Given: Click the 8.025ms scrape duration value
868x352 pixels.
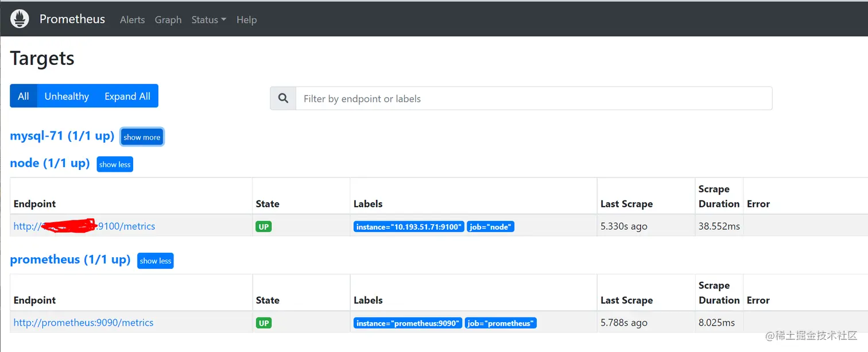Looking at the screenshot, I should coord(716,323).
